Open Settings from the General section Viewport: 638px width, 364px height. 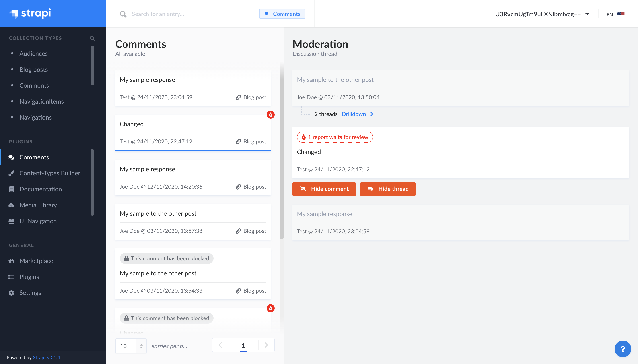pyautogui.click(x=30, y=293)
